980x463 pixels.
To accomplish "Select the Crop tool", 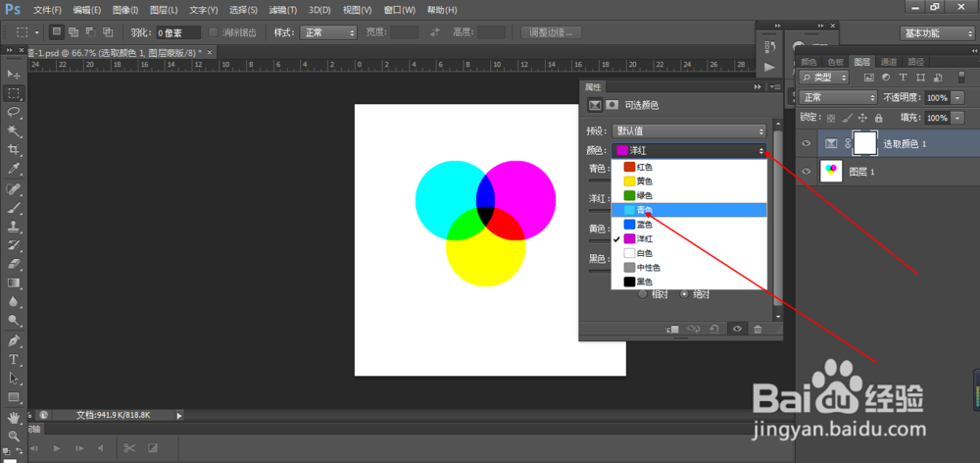I will click(13, 149).
